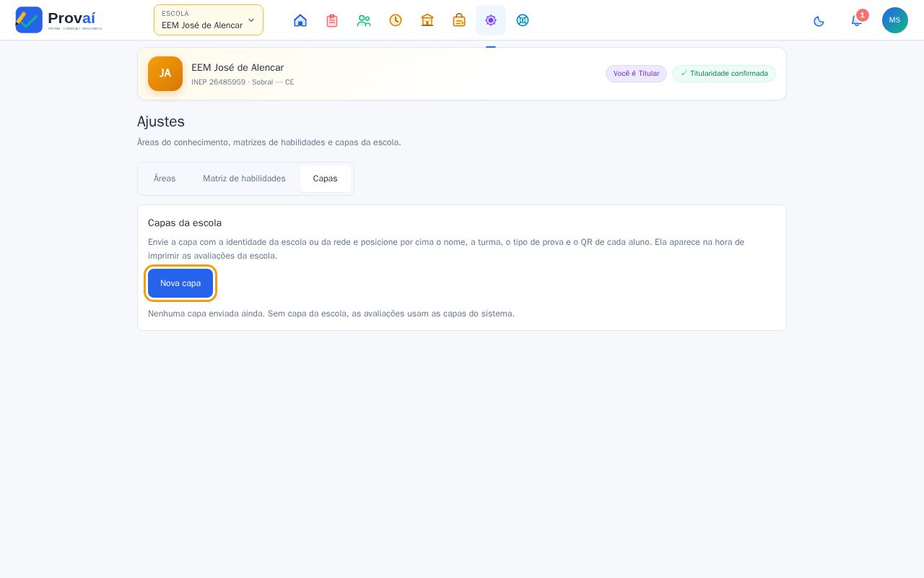Viewport: 924px width, 578px height.
Task: Click the 'Ajustes' page heading
Action: pos(161,121)
